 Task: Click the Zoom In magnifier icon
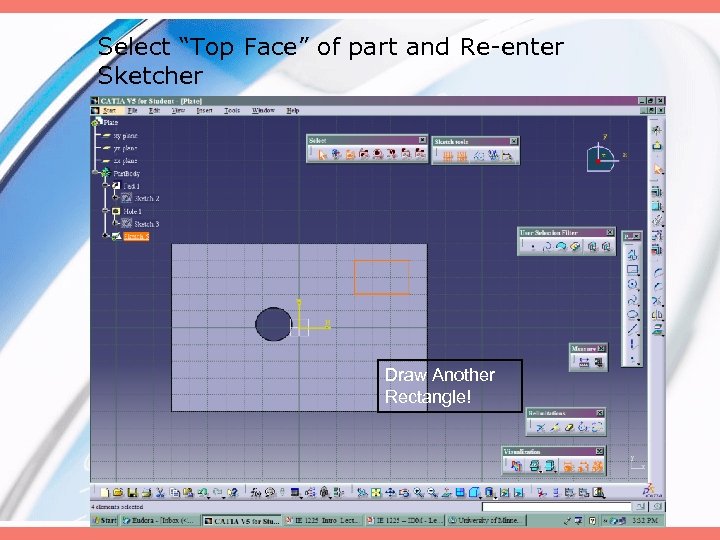point(418,493)
